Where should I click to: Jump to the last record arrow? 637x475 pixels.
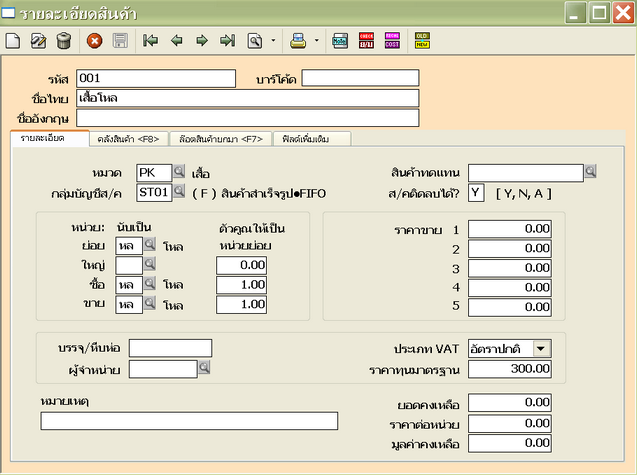227,41
